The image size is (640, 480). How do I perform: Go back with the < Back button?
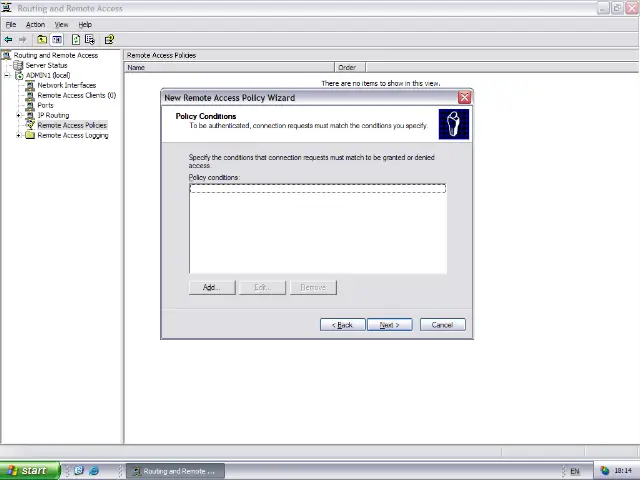click(342, 325)
